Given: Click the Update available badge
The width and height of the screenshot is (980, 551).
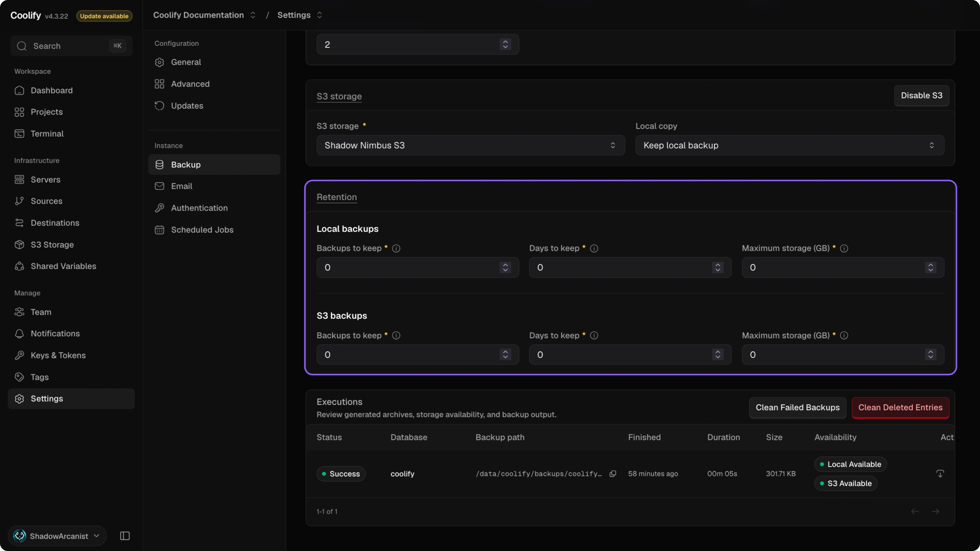Looking at the screenshot, I should pos(104,16).
